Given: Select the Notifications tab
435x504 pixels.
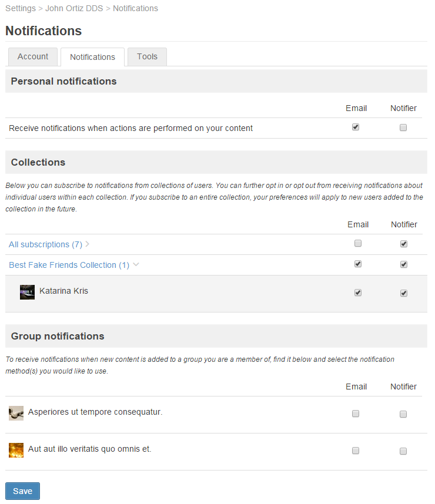Looking at the screenshot, I should 92,57.
